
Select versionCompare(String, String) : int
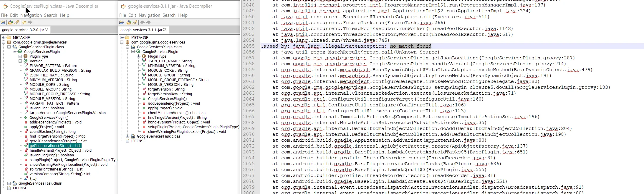pos(60,174)
